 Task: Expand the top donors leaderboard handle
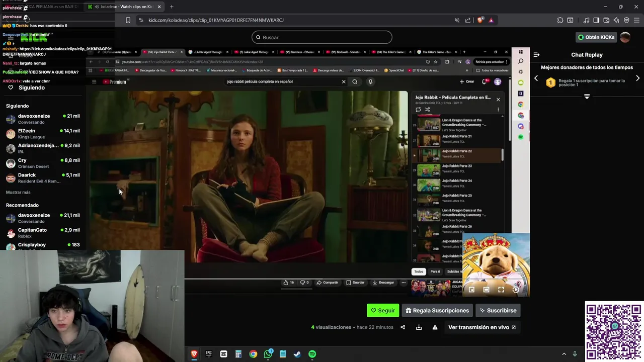(587, 96)
